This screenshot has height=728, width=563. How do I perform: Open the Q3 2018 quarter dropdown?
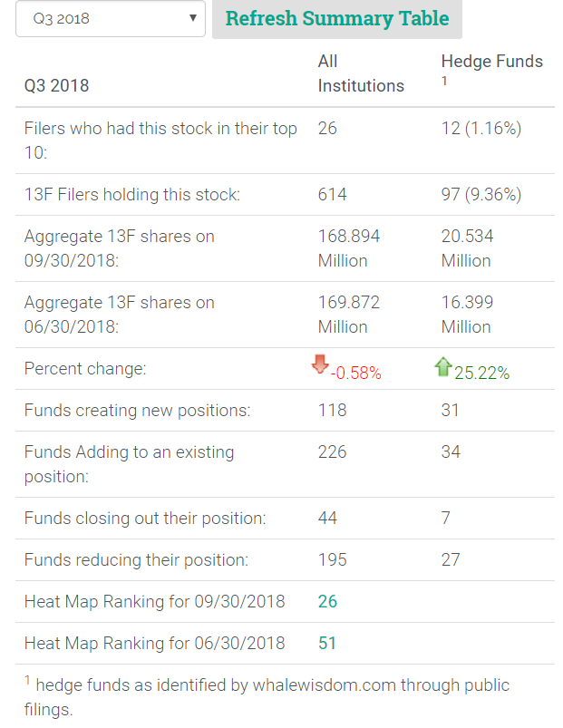click(111, 18)
